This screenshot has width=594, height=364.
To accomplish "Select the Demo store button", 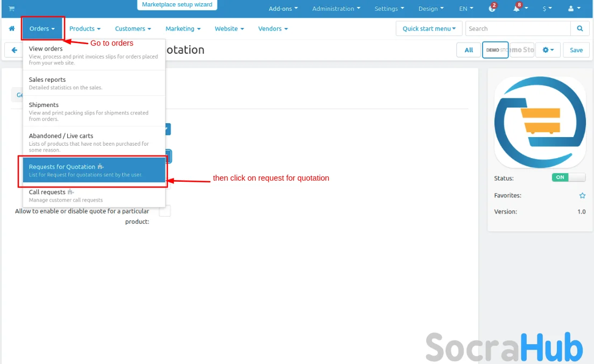I will pos(495,50).
